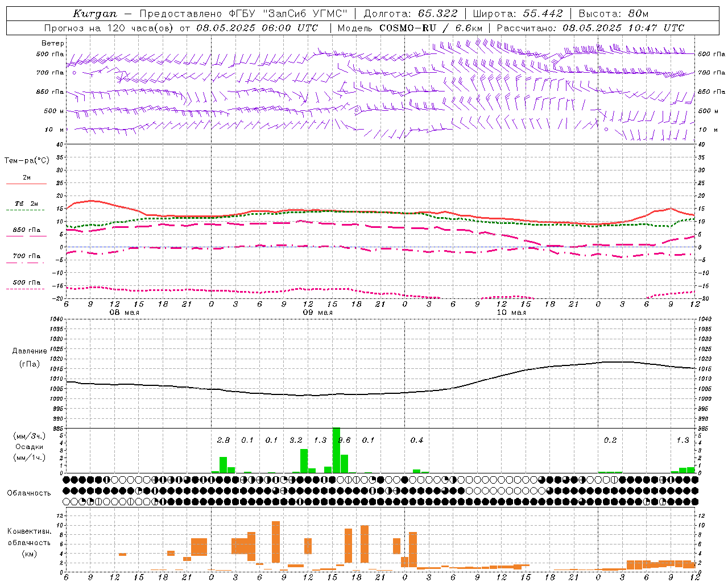Viewport: 728px width, 582px height.
Task: Select the (мм/1ч.) unit label
Action: pyautogui.click(x=30, y=458)
